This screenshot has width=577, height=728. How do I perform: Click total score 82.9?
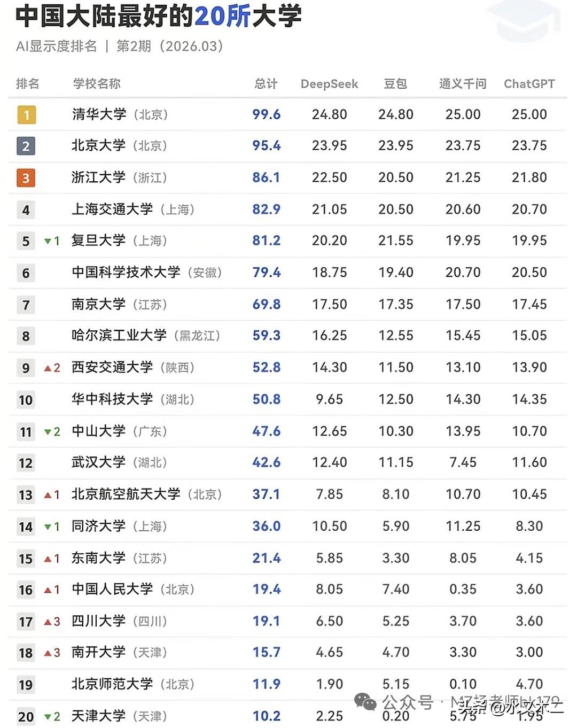pyautogui.click(x=267, y=209)
